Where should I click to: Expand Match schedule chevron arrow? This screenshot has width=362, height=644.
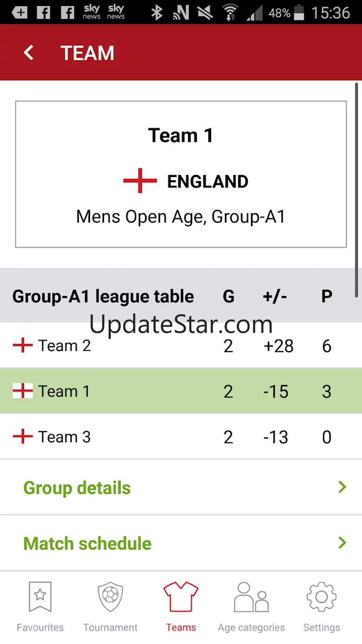tap(343, 543)
